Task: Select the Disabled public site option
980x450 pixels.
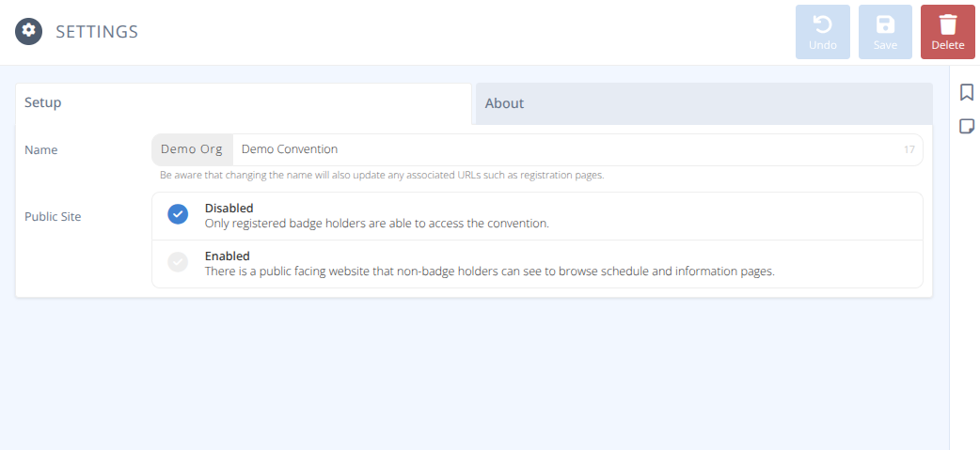Action: (538, 216)
